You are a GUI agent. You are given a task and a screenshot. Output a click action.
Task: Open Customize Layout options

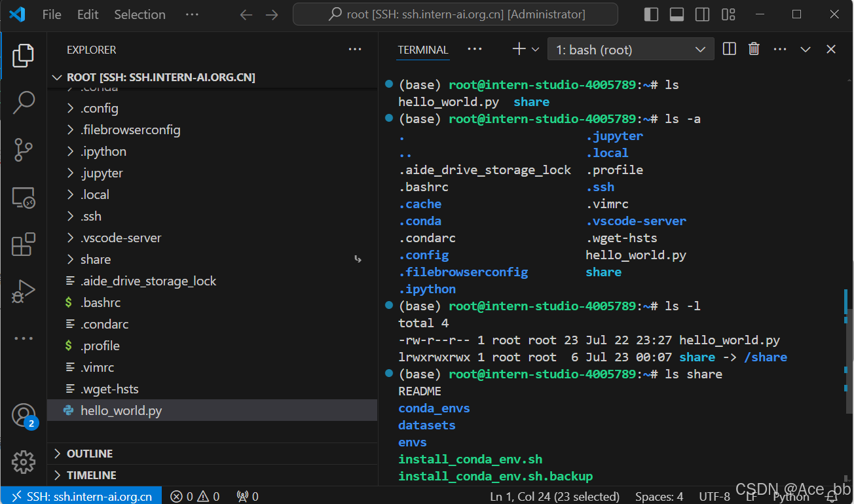tap(728, 14)
